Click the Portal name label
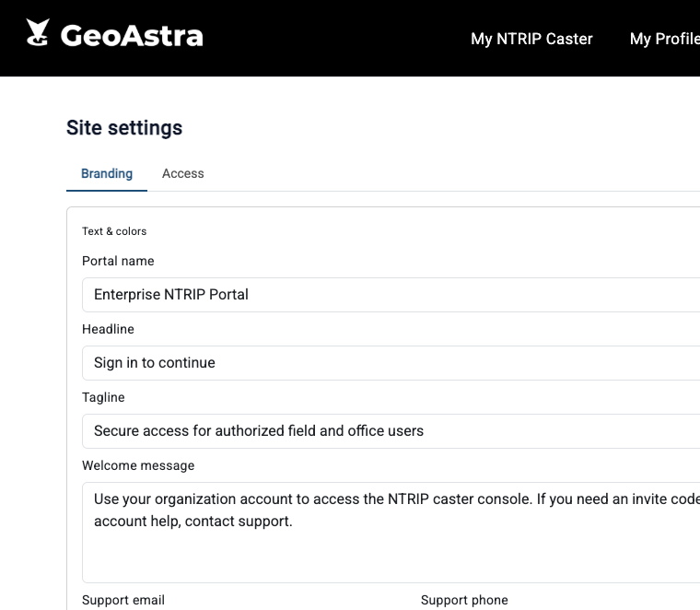700x610 pixels. click(118, 261)
